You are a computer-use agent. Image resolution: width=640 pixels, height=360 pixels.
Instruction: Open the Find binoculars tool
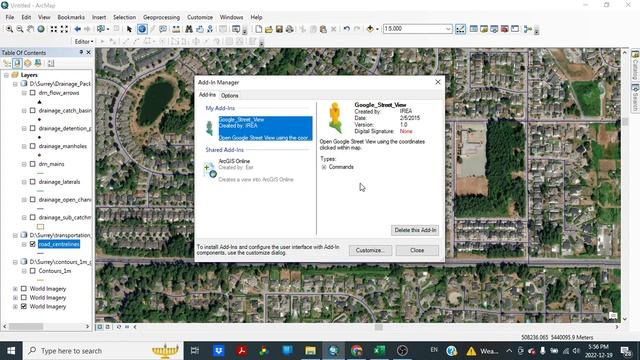189,29
